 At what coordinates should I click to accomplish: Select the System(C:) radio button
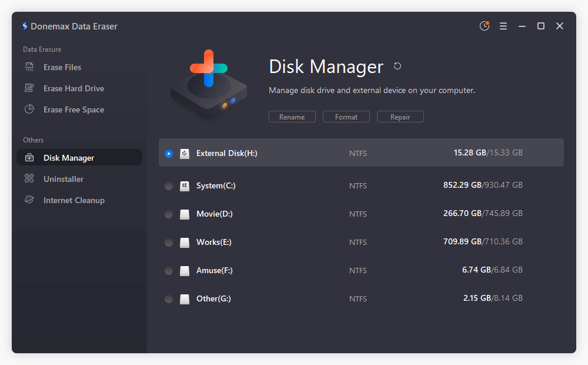[169, 186]
